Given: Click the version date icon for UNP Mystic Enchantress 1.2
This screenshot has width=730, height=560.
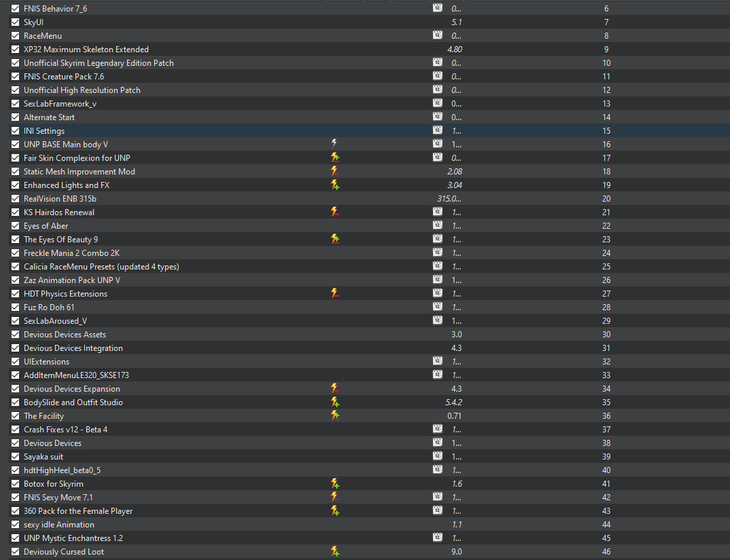Looking at the screenshot, I should coord(437,537).
